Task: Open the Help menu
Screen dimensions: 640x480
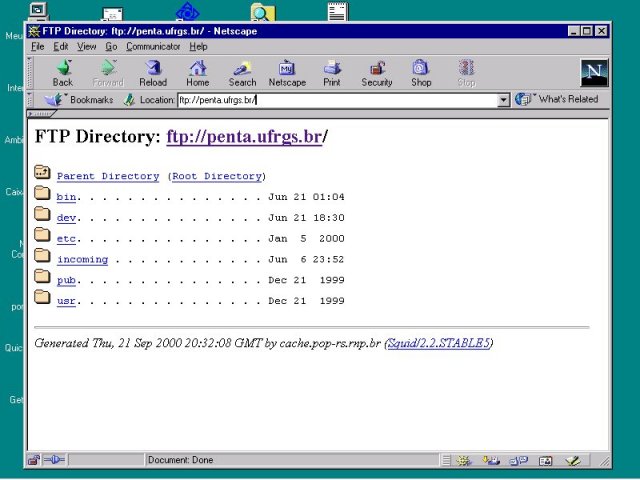Action: click(x=198, y=47)
